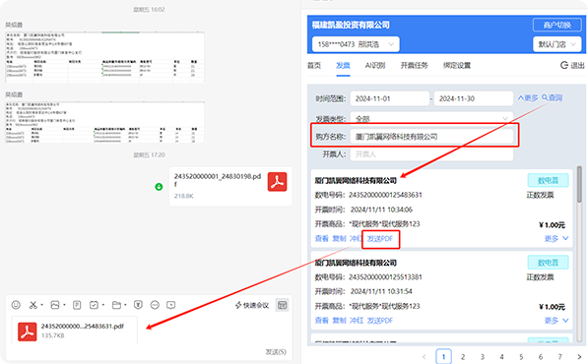Click 查看 on invoice ending 25483631
Viewport: 588px width, 364px height.
click(x=321, y=238)
